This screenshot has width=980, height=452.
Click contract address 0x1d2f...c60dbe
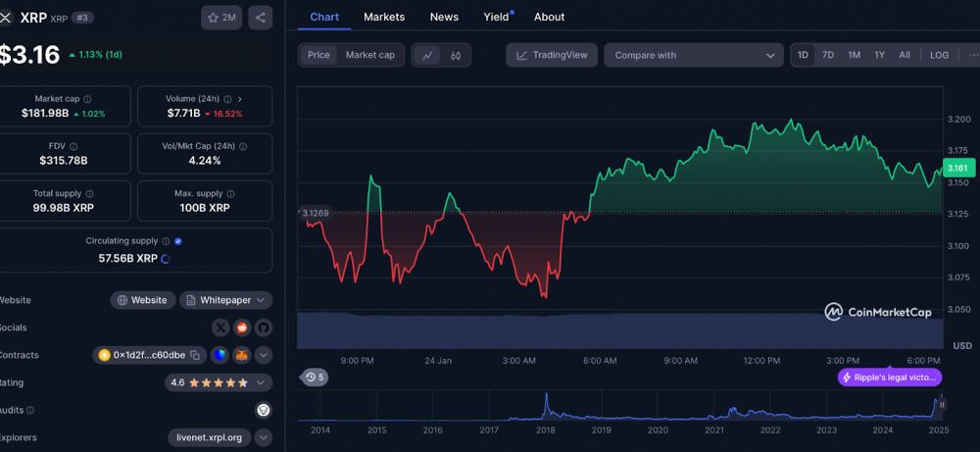click(149, 355)
